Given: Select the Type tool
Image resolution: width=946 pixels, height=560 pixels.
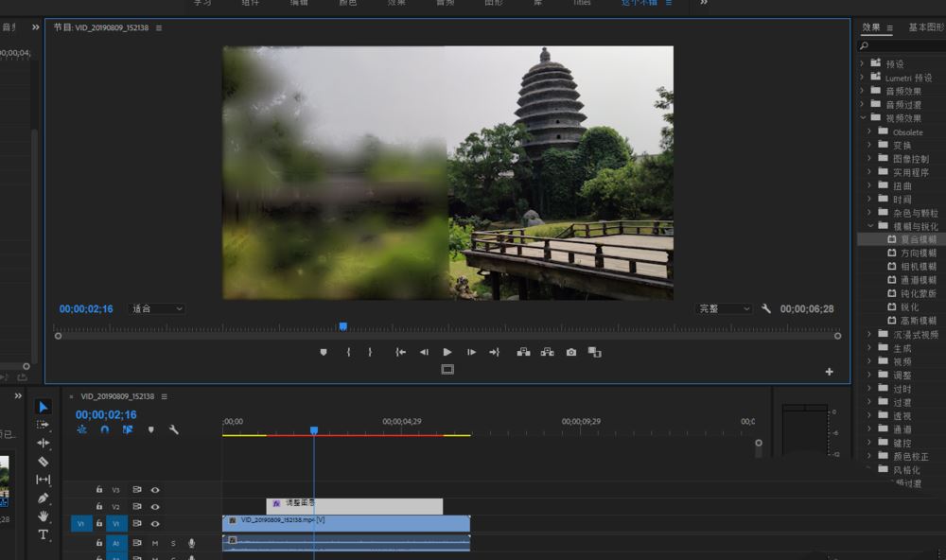Looking at the screenshot, I should coord(43,534).
